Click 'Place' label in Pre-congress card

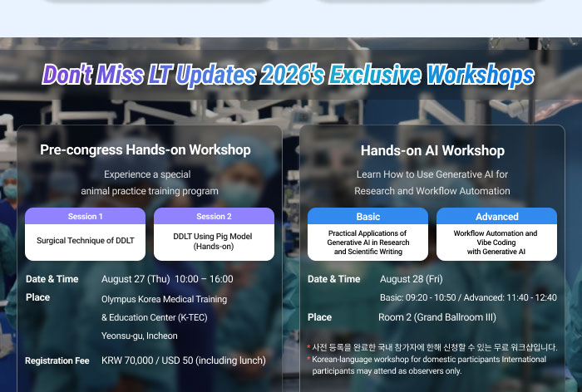[x=38, y=297]
